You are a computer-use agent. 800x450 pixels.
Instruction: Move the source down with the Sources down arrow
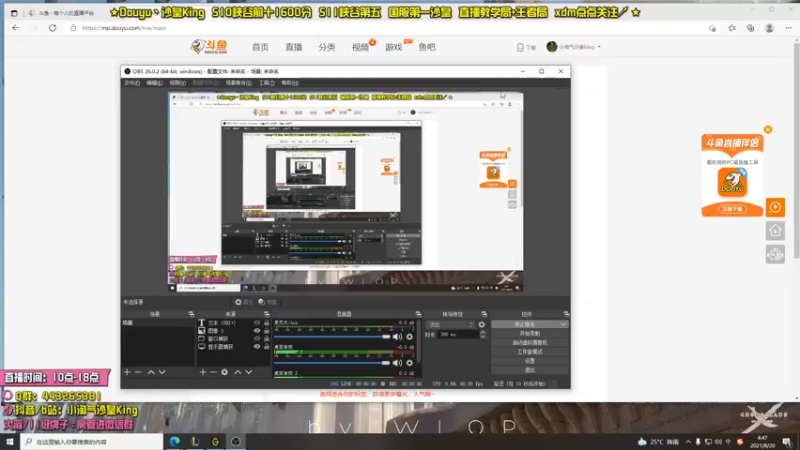248,372
